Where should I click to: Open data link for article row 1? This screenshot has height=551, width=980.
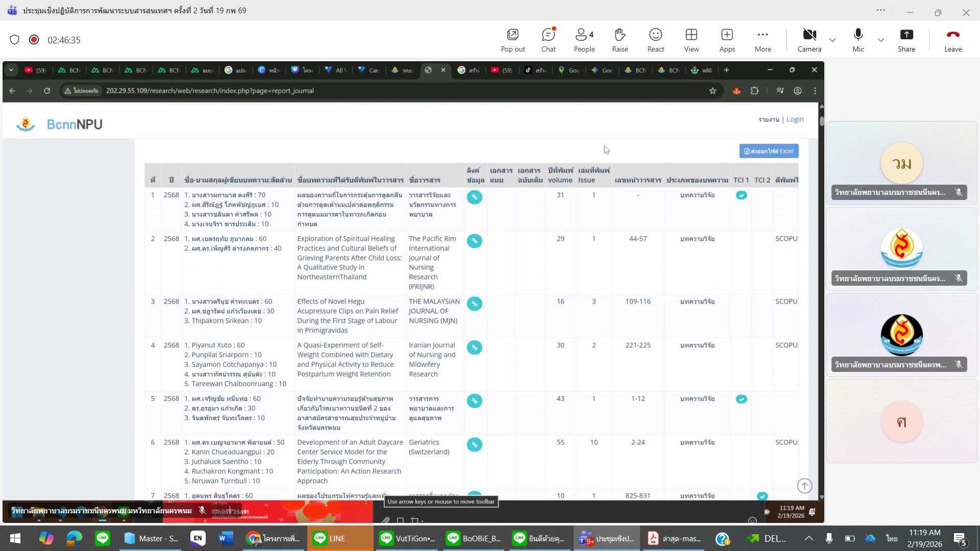[474, 197]
